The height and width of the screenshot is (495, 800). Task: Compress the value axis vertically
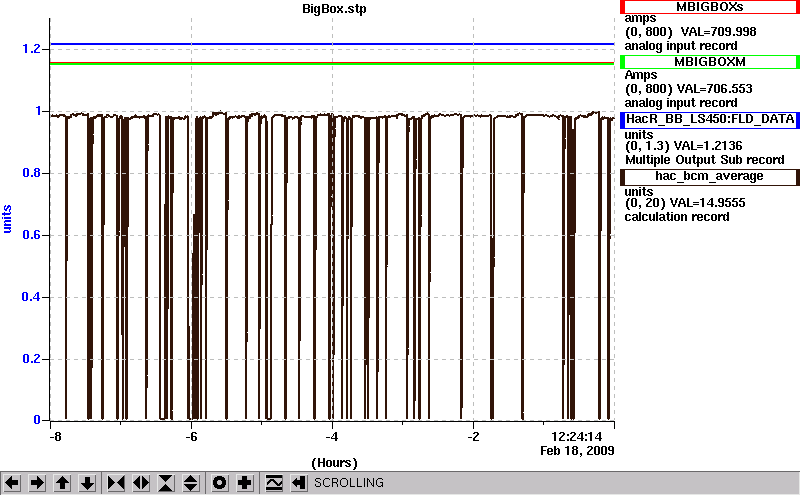tap(166, 483)
